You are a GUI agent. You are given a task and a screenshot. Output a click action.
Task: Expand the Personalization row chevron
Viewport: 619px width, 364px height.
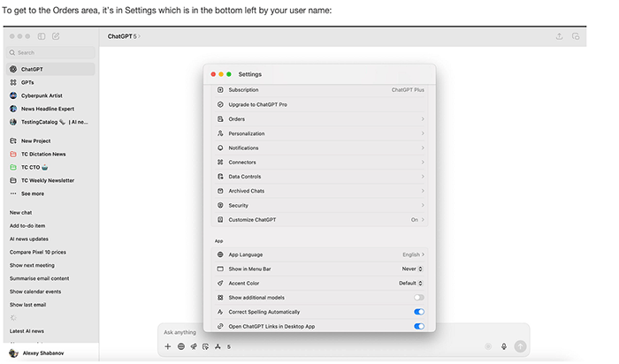[423, 133]
